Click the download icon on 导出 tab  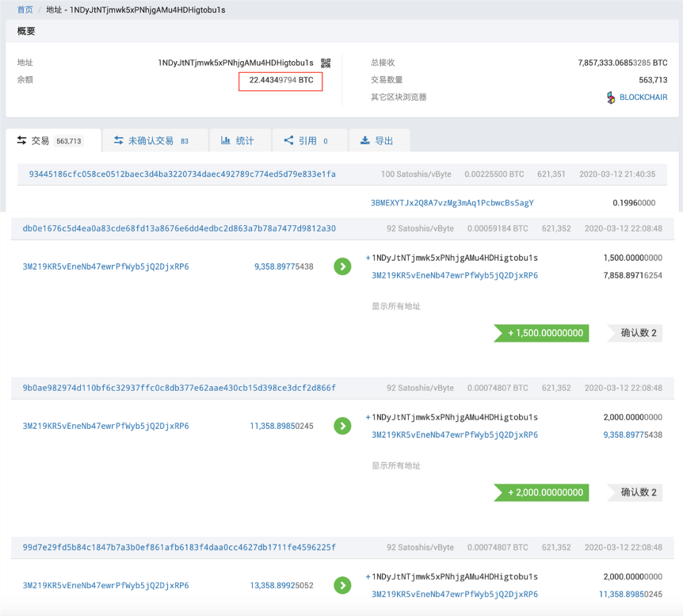pos(365,140)
